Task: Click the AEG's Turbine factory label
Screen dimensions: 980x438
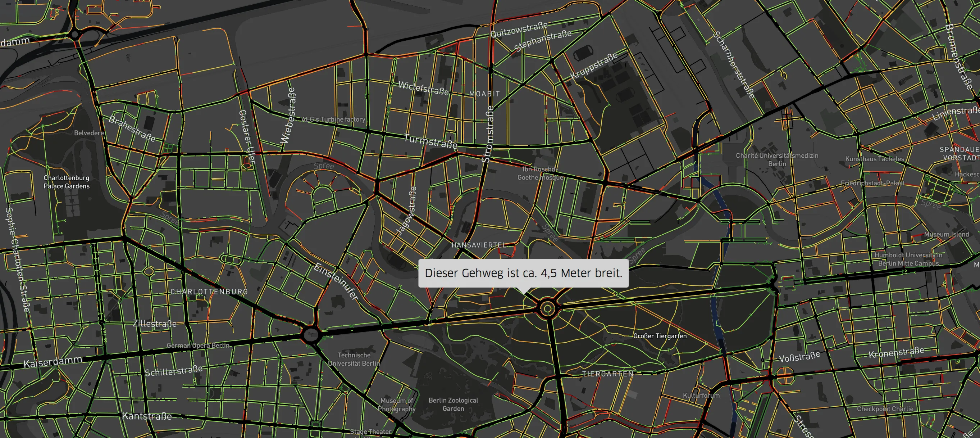Action: click(333, 119)
